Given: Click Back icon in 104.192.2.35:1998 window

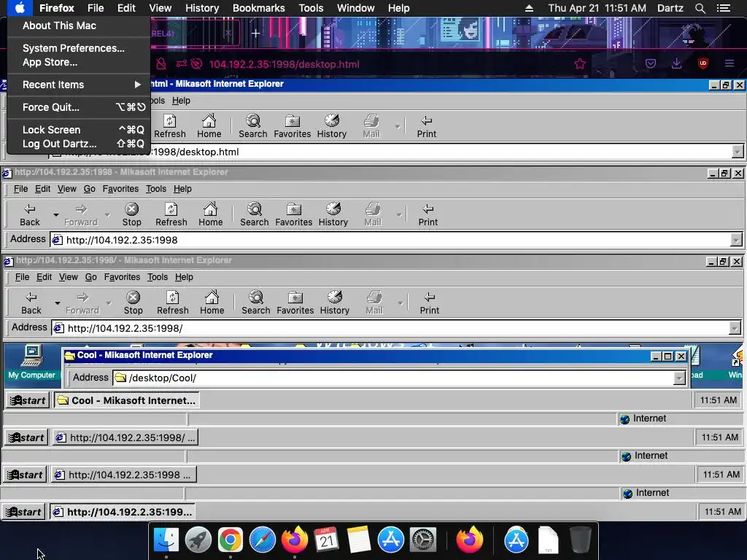Looking at the screenshot, I should [x=29, y=215].
